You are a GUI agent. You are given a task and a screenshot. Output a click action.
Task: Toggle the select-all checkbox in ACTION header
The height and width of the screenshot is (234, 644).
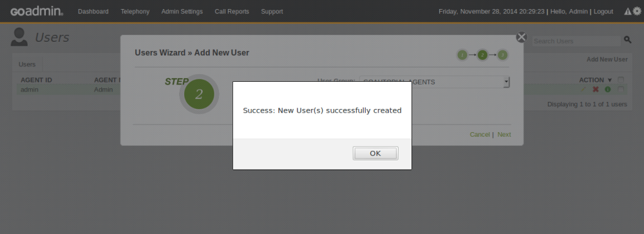pyautogui.click(x=621, y=80)
